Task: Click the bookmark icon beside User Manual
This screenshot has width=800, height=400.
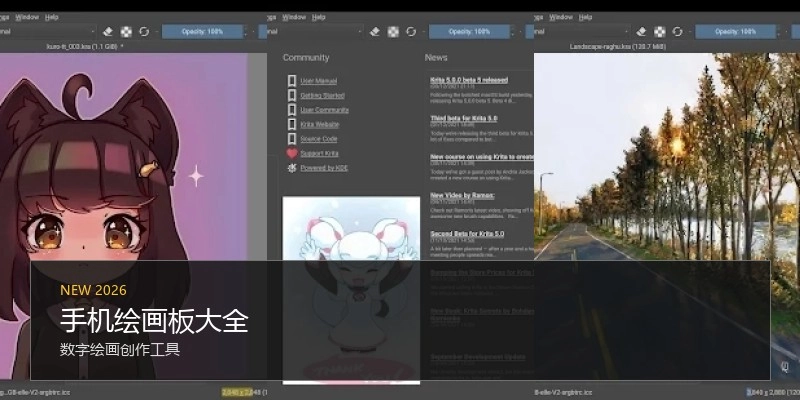Action: pos(292,81)
